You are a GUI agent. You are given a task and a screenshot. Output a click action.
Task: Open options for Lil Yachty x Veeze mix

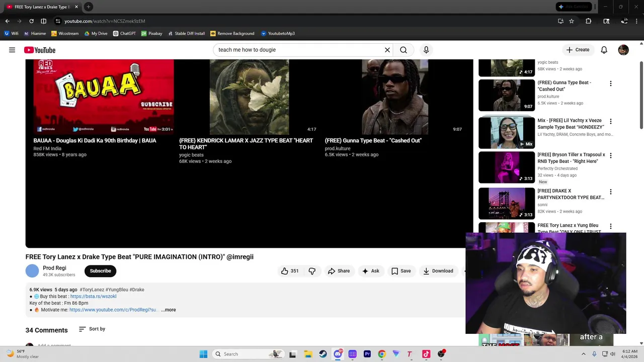click(611, 121)
